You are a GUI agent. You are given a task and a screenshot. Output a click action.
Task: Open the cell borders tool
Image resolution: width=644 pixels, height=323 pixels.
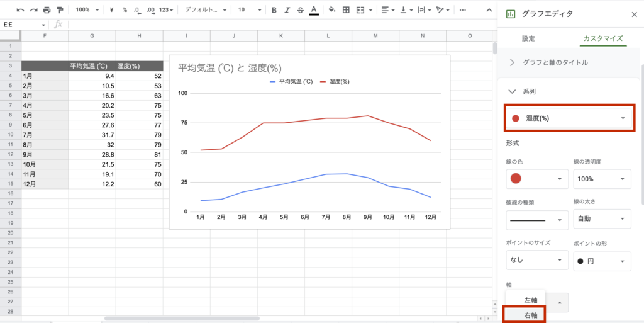345,10
